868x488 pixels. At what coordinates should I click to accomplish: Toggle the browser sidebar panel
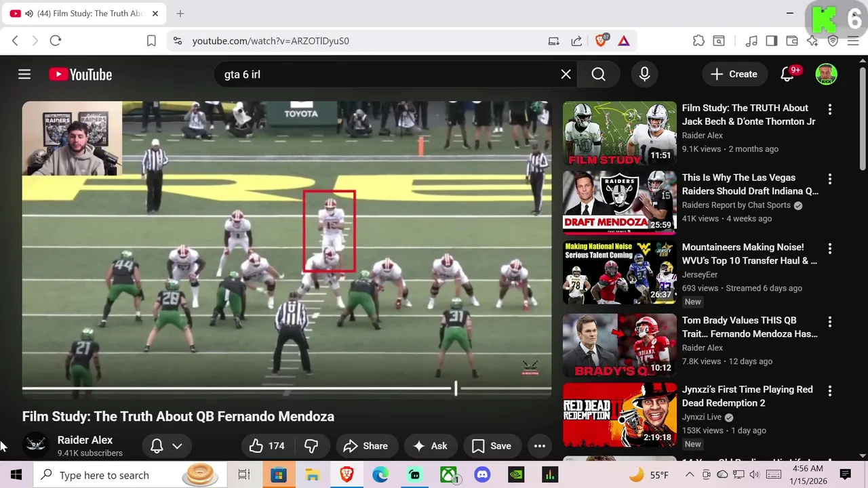click(x=772, y=41)
